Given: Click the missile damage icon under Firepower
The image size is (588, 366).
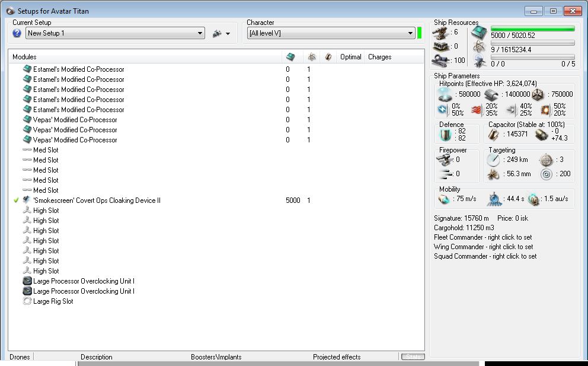Looking at the screenshot, I should point(445,174).
